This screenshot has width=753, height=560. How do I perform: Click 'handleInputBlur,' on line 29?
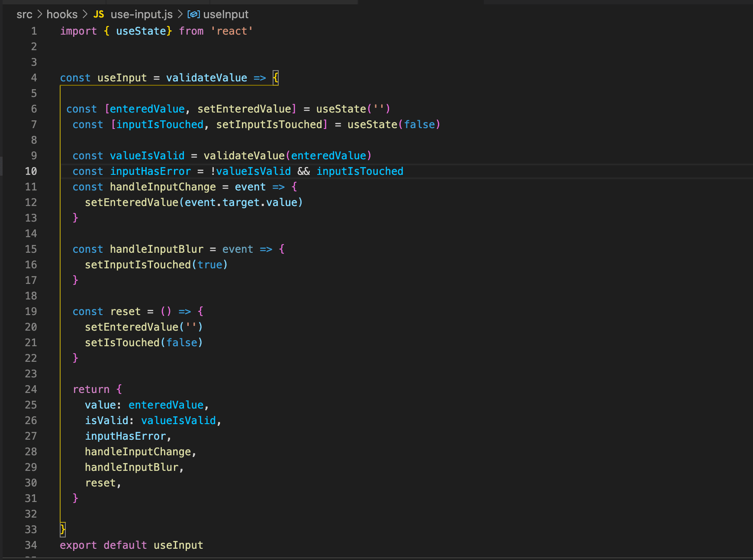pos(134,467)
